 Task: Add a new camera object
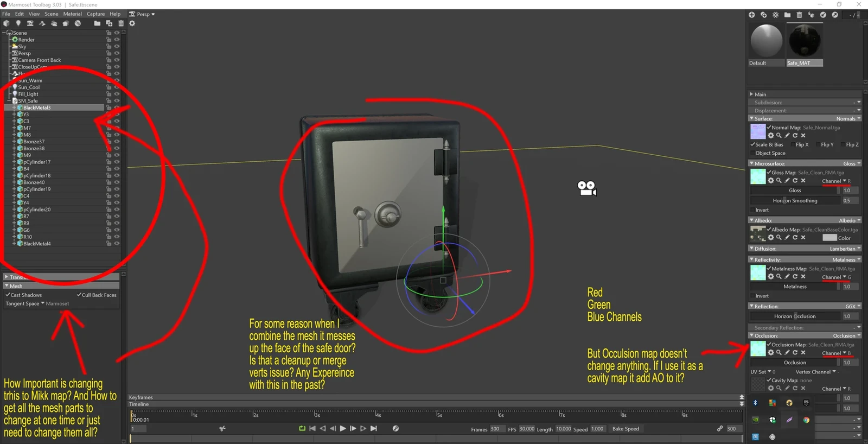point(30,23)
